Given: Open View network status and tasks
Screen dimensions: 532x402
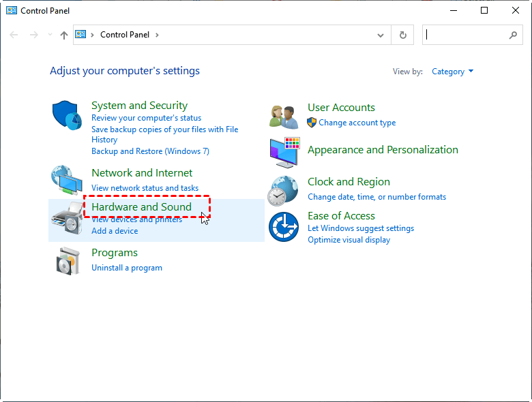Looking at the screenshot, I should tap(145, 187).
